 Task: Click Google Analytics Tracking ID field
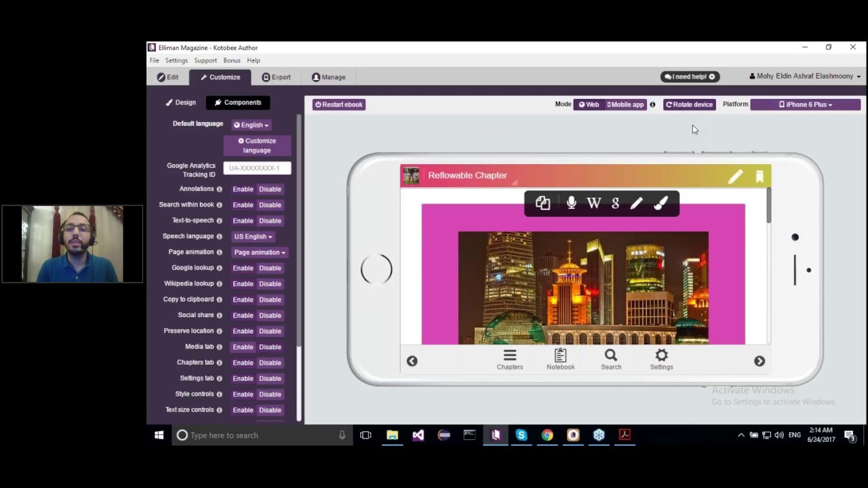point(257,168)
